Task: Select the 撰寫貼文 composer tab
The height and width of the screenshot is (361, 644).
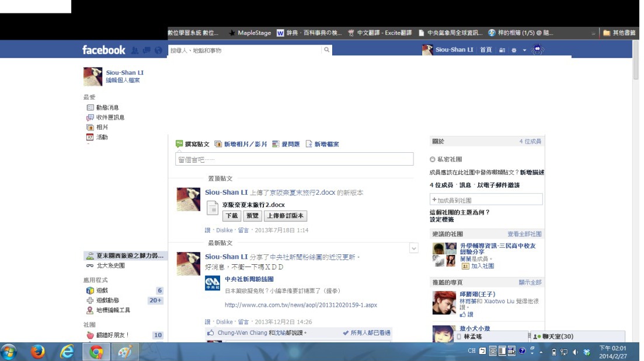Action: [193, 144]
